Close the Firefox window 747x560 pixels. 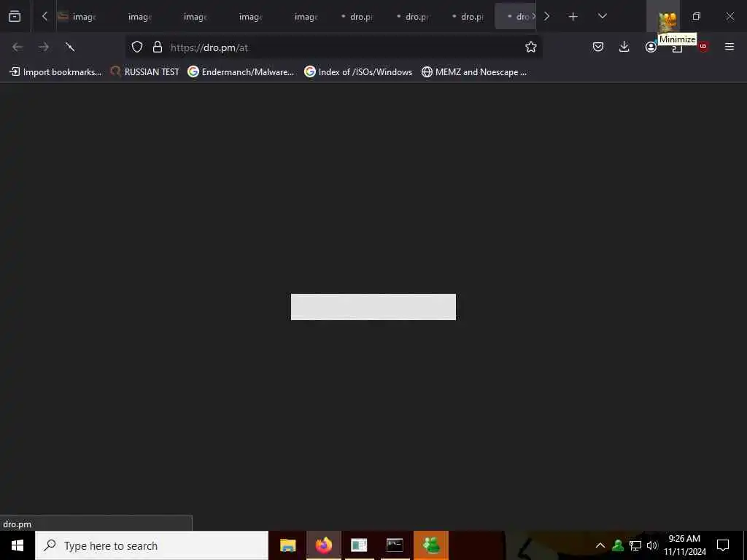pos(729,17)
